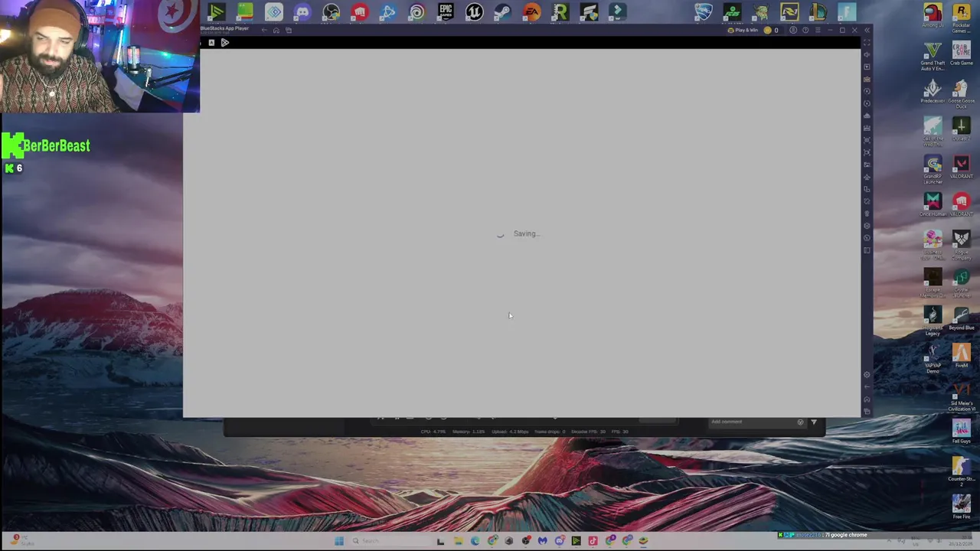Open the Discord desktop shortcut
The width and height of the screenshot is (980, 551).
[x=302, y=12]
